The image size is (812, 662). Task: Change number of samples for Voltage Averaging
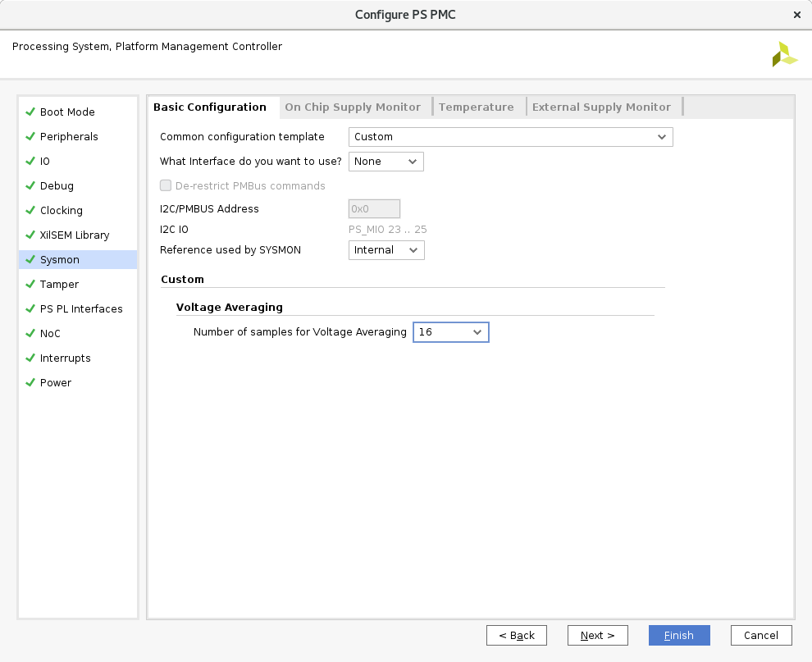click(x=450, y=332)
